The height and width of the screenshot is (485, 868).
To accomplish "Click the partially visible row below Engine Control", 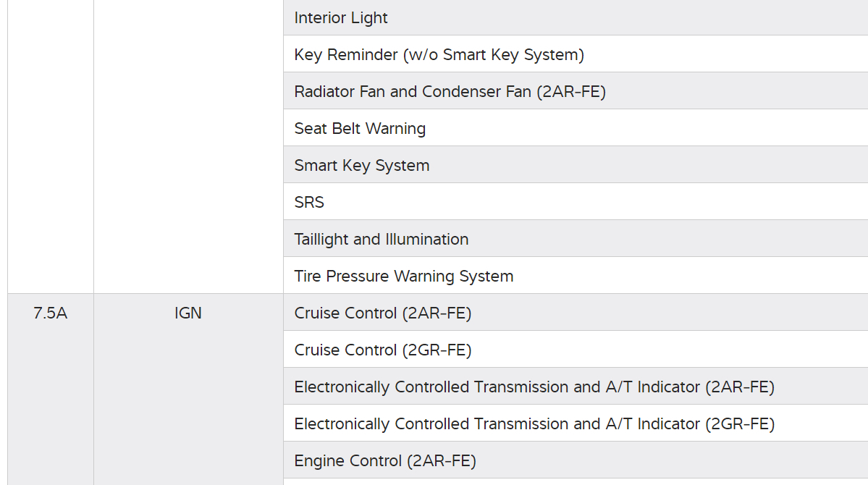I will pos(576,482).
